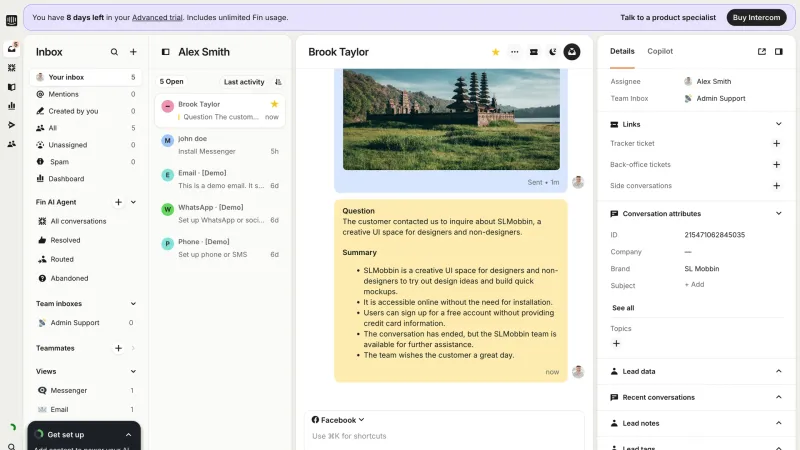Click the ticket icon in conversation header
The image size is (800, 450).
click(x=534, y=52)
